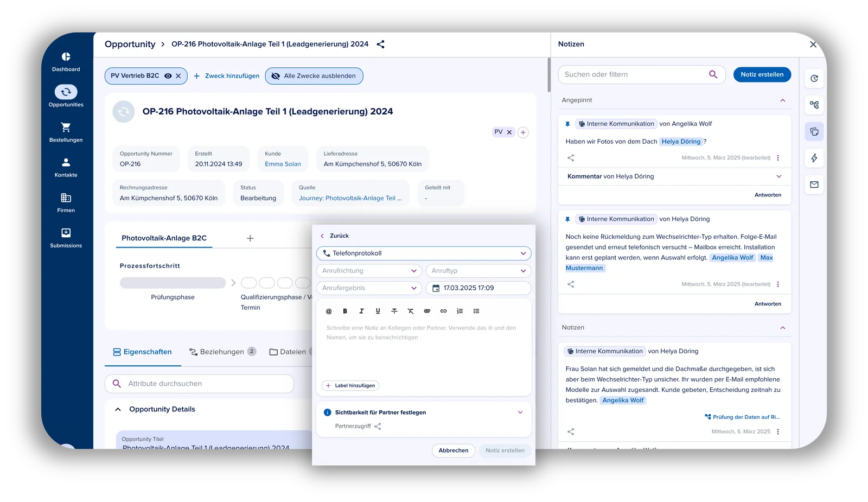Image resolution: width=868 pixels, height=502 pixels.
Task: Remove the PV tag
Action: (x=509, y=132)
